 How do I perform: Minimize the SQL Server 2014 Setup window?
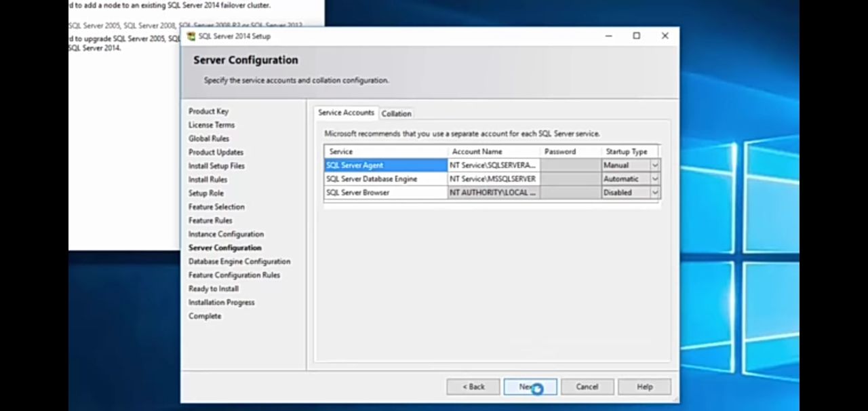[x=609, y=36]
